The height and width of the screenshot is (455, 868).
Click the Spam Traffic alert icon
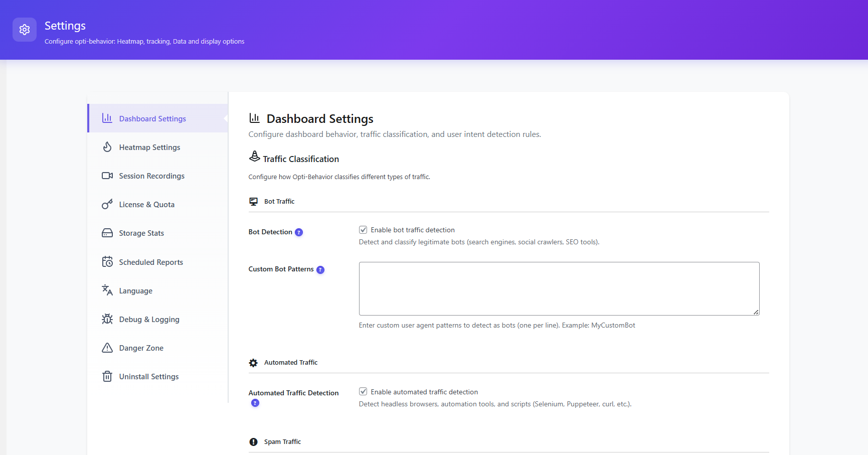(x=254, y=441)
